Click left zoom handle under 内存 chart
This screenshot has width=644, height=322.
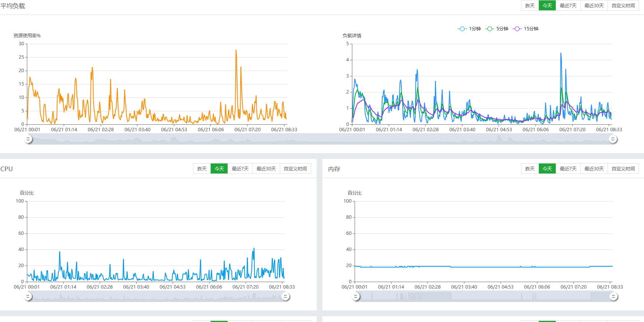[x=356, y=297]
